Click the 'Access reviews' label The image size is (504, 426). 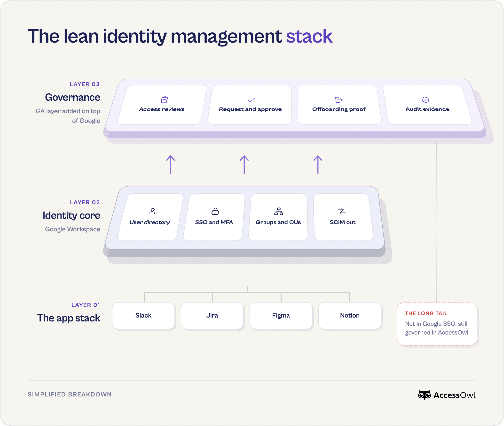162,109
